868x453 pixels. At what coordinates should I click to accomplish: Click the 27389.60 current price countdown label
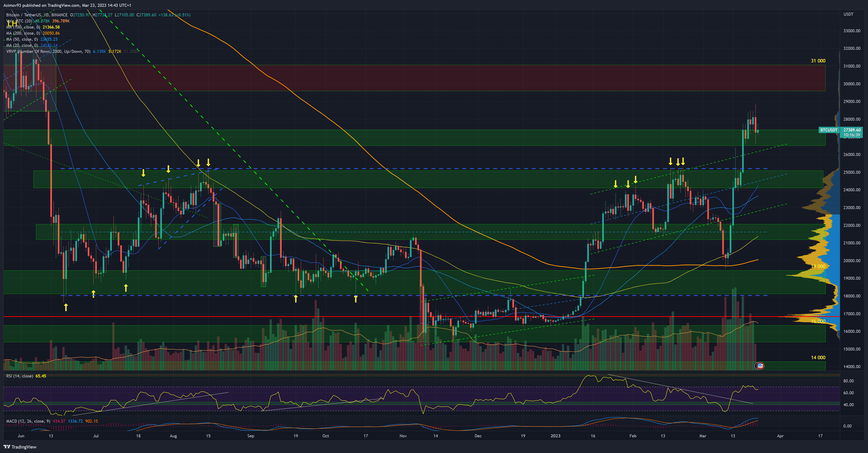pyautogui.click(x=851, y=132)
